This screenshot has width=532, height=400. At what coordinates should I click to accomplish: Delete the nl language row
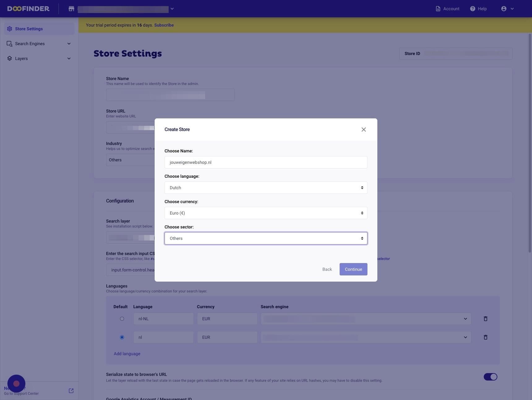tap(486, 337)
